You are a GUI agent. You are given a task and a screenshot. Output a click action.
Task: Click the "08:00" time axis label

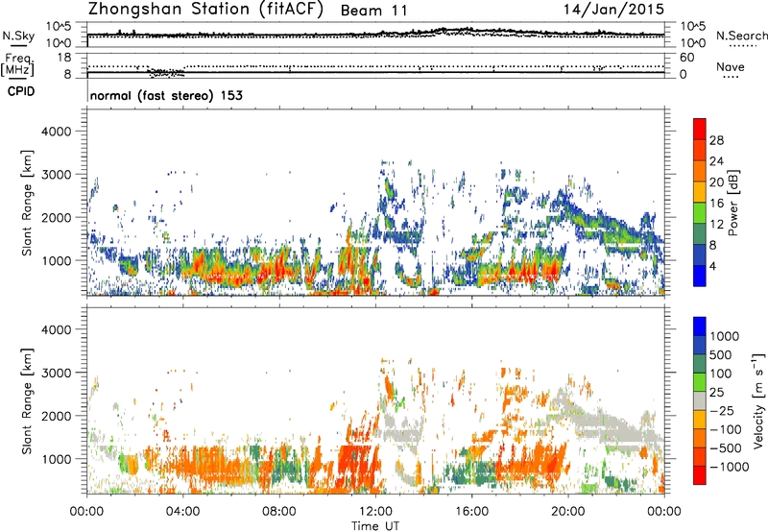coord(279,512)
